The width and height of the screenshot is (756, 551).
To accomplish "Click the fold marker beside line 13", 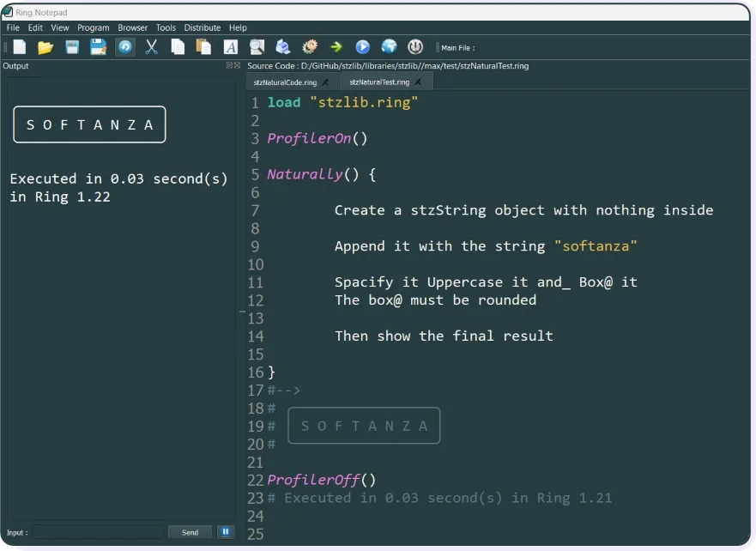I will (x=243, y=312).
